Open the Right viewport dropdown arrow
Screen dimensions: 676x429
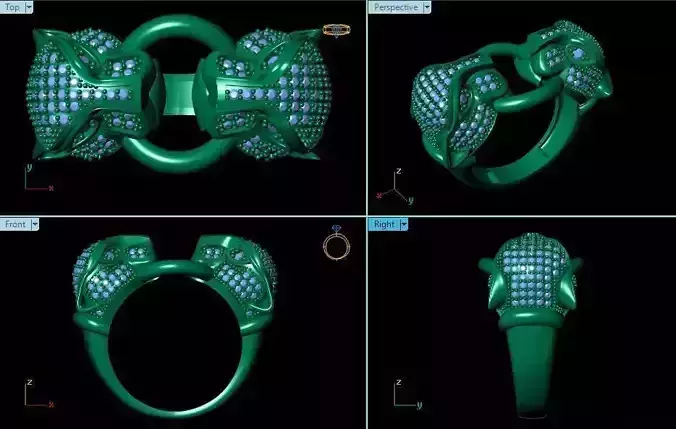tap(404, 224)
